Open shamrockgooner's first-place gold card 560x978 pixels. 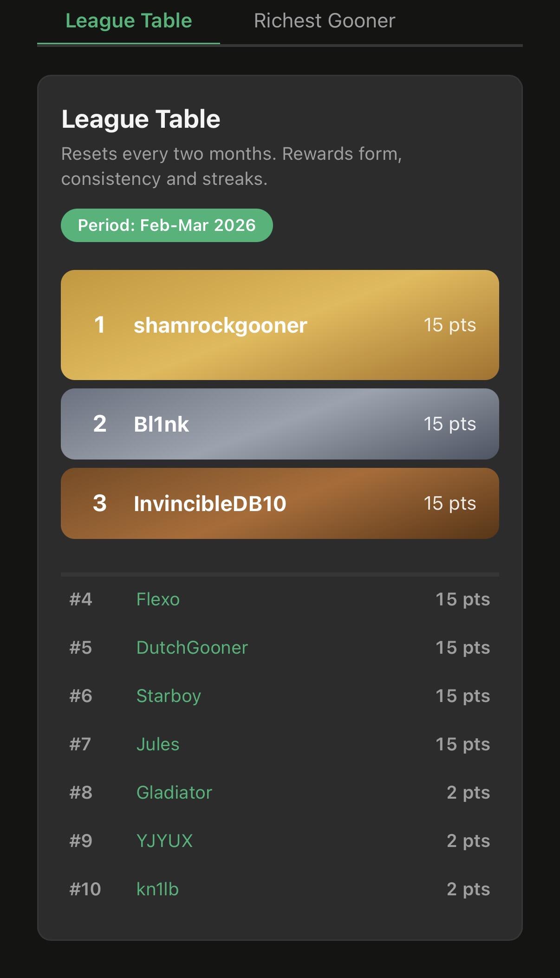click(280, 325)
